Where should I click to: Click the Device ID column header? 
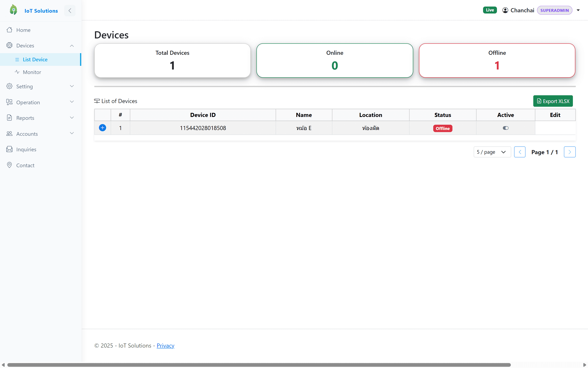[203, 115]
